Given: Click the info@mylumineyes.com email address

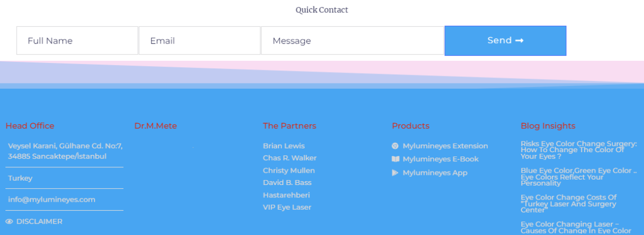Looking at the screenshot, I should [x=52, y=200].
